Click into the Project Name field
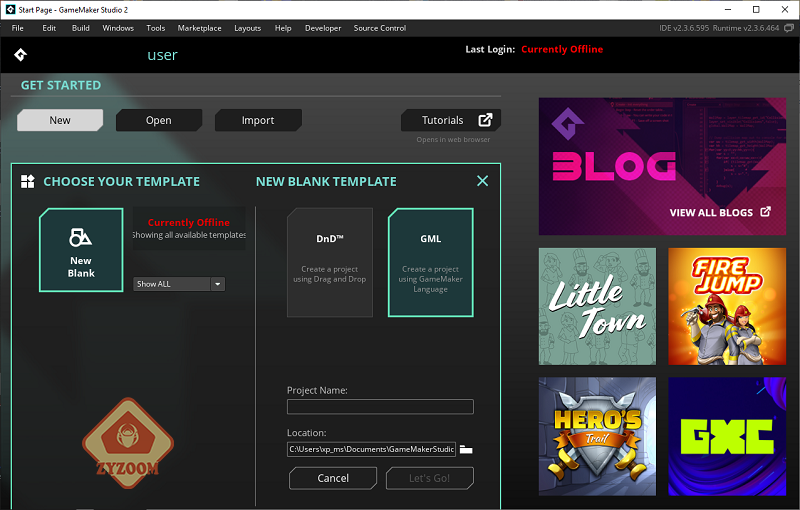Viewport: 800px width, 510px height. pyautogui.click(x=380, y=406)
